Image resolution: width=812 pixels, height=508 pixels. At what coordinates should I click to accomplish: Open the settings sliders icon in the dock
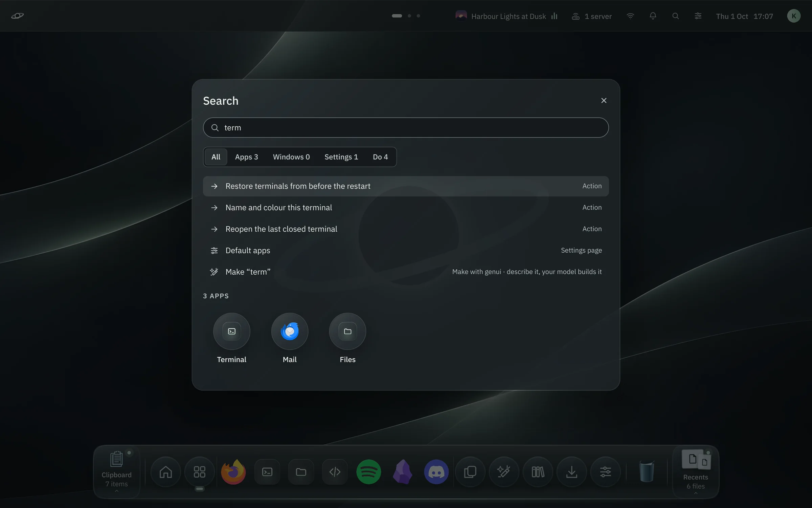point(605,471)
